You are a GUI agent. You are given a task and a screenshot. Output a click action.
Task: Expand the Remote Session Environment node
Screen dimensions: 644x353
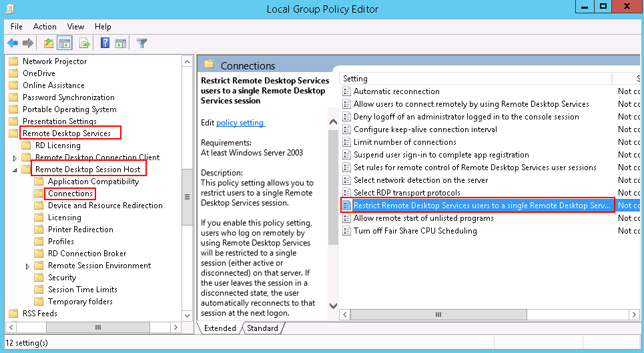click(x=27, y=266)
